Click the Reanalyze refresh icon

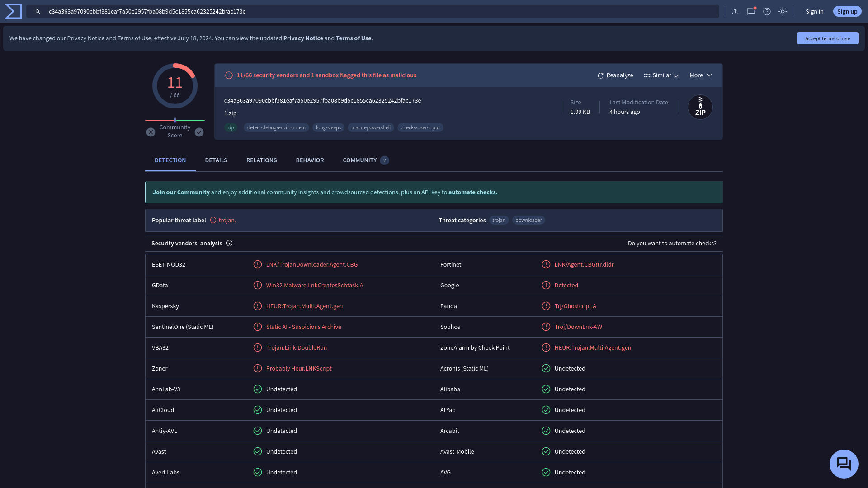tap(600, 76)
